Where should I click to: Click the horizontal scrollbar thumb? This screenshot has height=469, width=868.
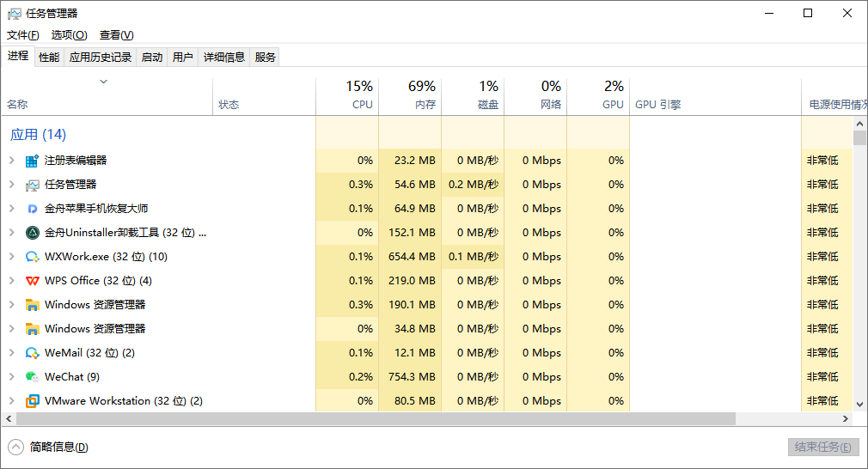pos(376,418)
